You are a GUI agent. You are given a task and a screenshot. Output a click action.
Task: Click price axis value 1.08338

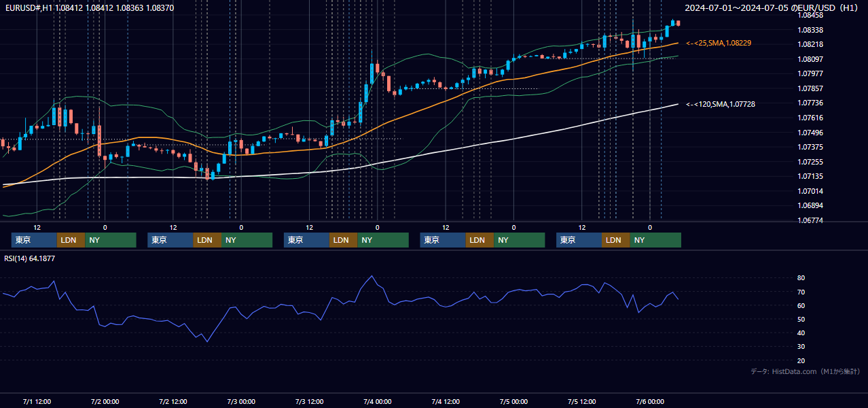point(810,30)
